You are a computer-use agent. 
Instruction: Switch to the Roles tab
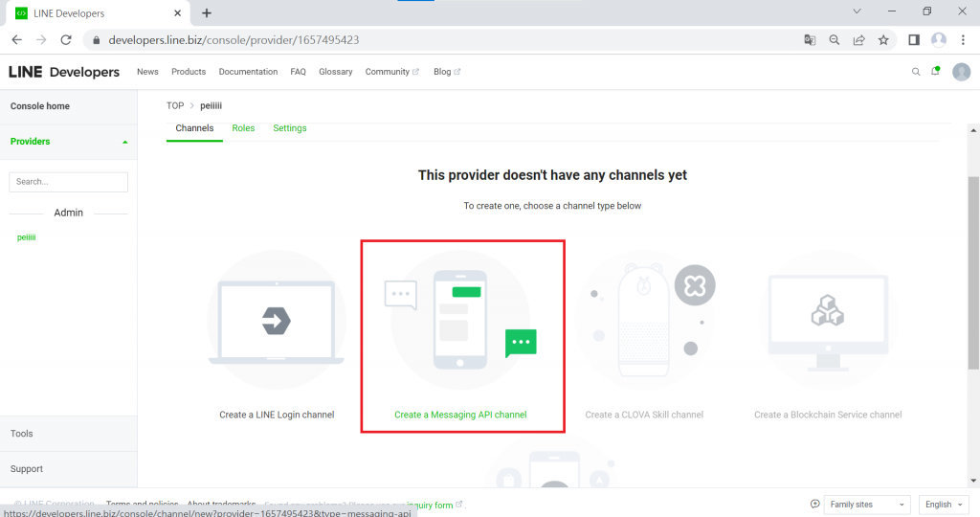[x=243, y=128]
